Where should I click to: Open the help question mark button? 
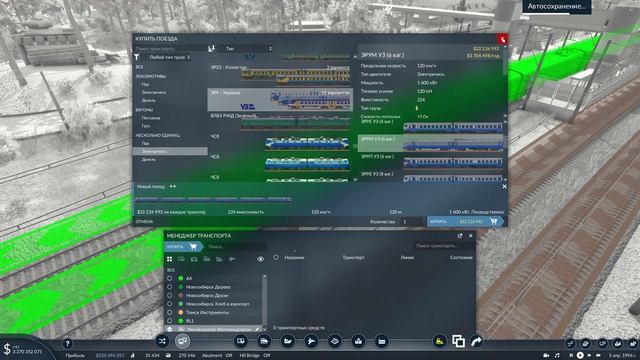click(x=67, y=344)
